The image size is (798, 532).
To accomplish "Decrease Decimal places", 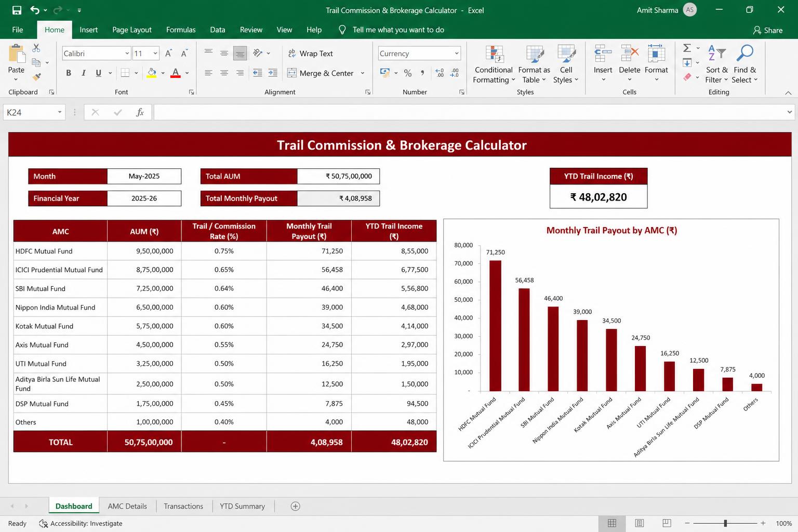I will click(x=455, y=73).
